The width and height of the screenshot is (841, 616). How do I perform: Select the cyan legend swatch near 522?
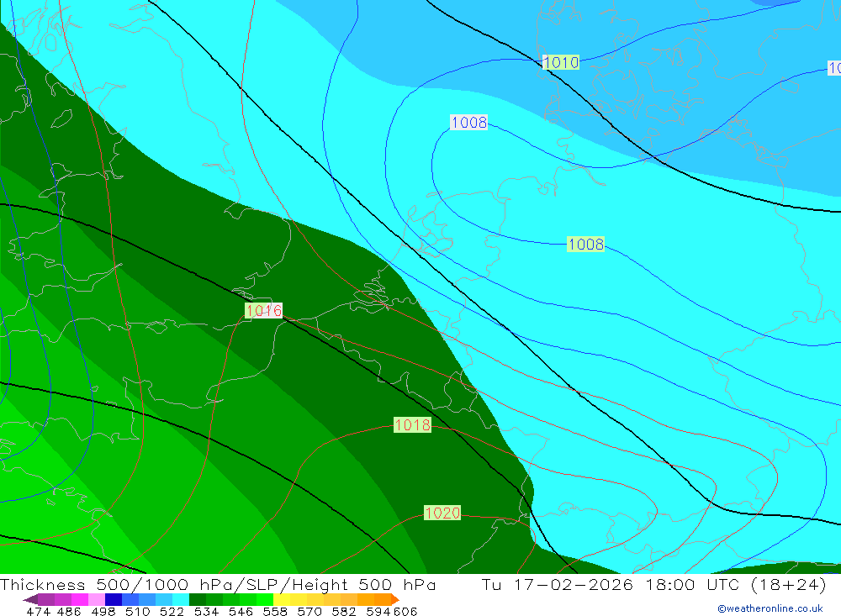[181, 599]
